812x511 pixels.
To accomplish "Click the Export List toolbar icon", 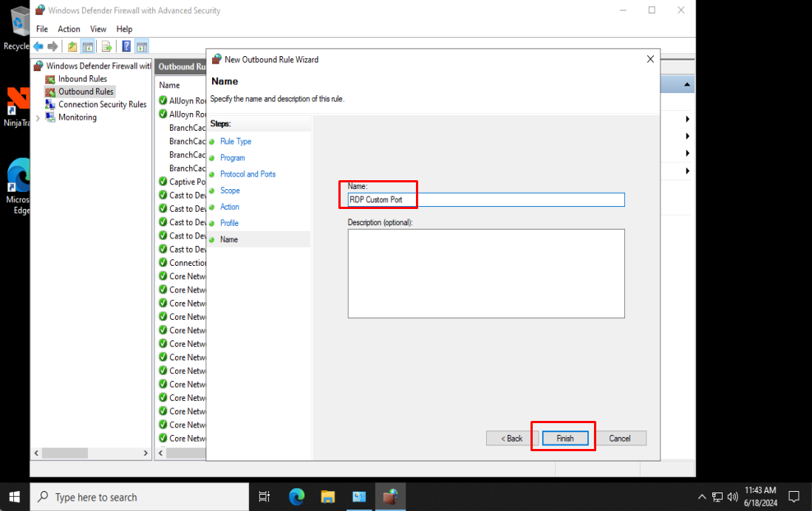I will (106, 47).
